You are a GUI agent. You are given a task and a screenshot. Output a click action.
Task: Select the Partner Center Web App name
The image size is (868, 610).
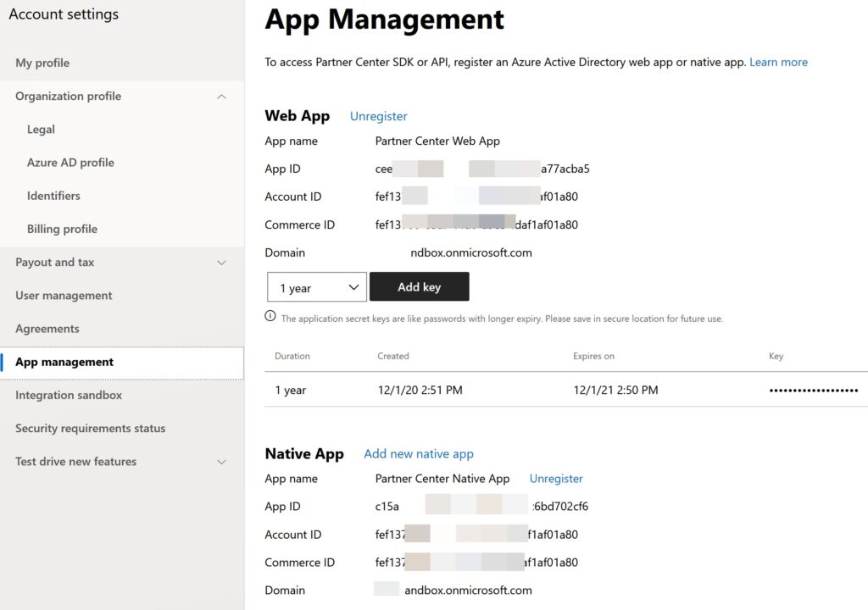tap(437, 141)
